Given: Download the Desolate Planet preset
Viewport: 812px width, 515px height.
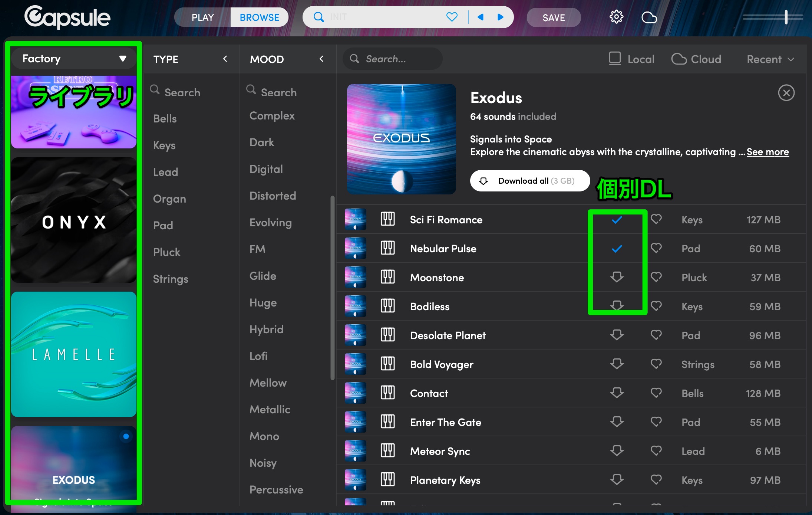Looking at the screenshot, I should click(x=617, y=335).
